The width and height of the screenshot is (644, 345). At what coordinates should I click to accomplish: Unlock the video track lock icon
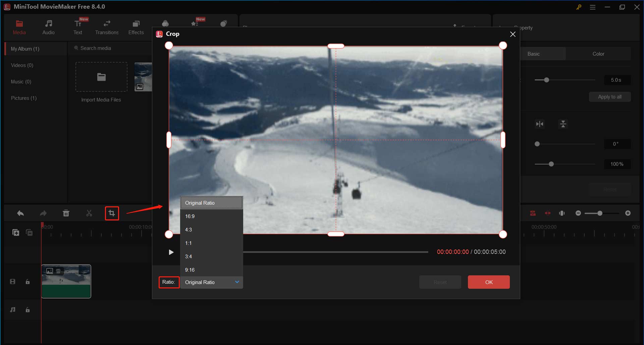[x=28, y=282]
